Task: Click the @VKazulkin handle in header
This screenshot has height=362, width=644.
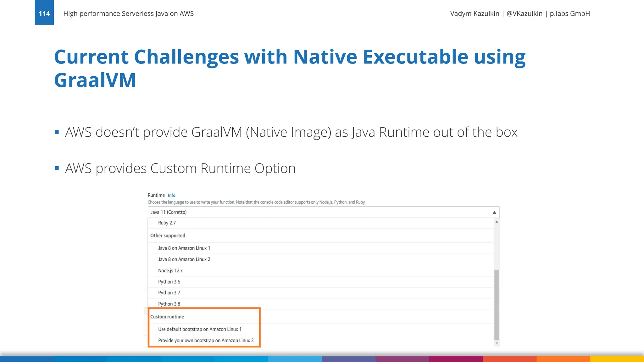Action: pos(524,14)
